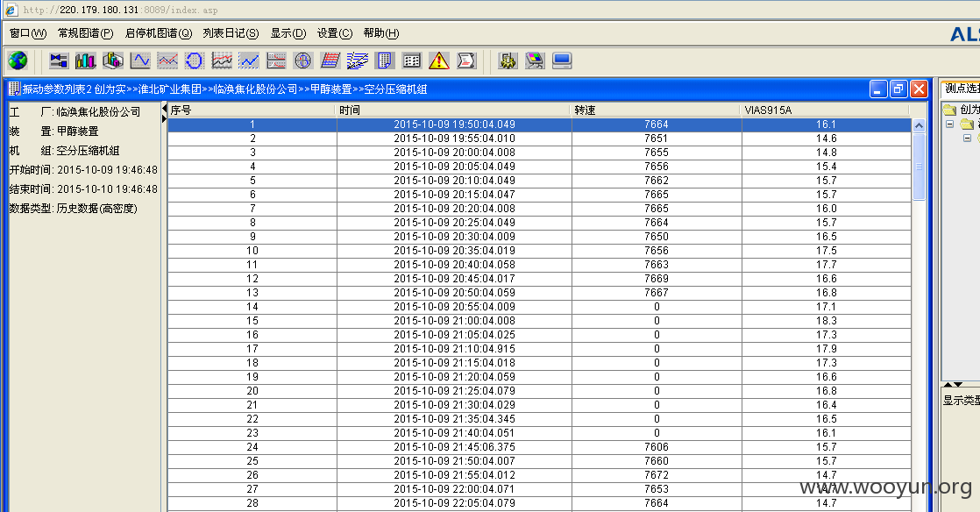This screenshot has width=980, height=512.
Task: Open the blue circular orbit plot icon
Action: [195, 60]
